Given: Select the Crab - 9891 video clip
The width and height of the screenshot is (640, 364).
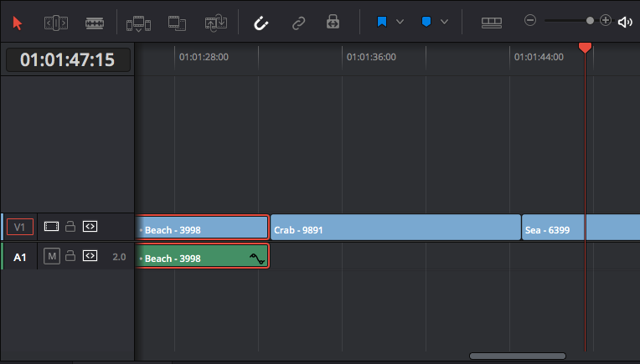Looking at the screenshot, I should point(395,229).
